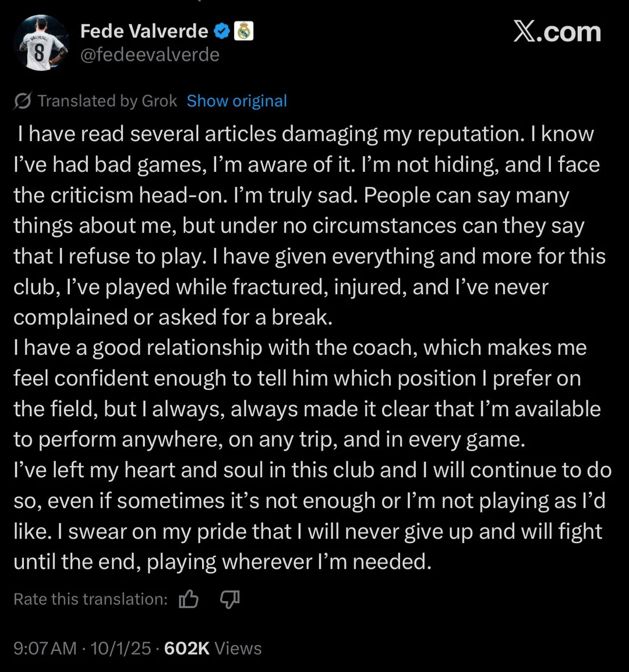The image size is (629, 672).
Task: Click the 'Translated by Grok' label
Action: click(x=107, y=101)
